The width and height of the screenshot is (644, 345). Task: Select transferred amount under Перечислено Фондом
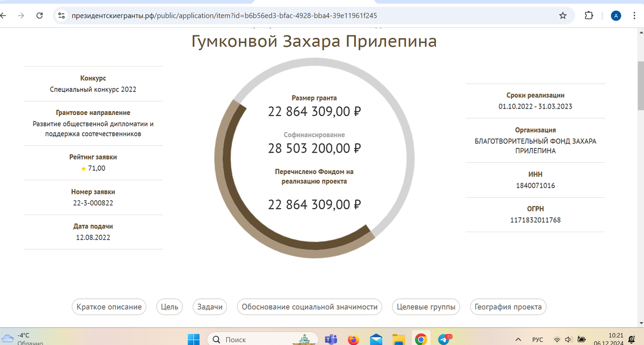[314, 205]
